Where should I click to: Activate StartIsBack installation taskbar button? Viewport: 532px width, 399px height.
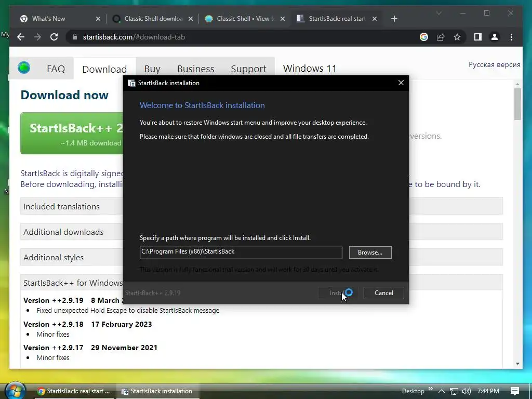tap(157, 391)
